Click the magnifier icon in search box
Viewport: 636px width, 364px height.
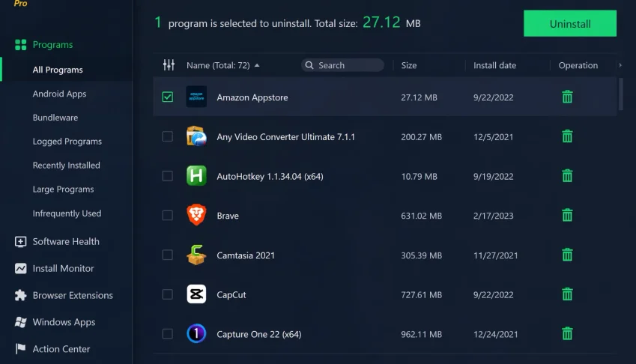pos(309,65)
